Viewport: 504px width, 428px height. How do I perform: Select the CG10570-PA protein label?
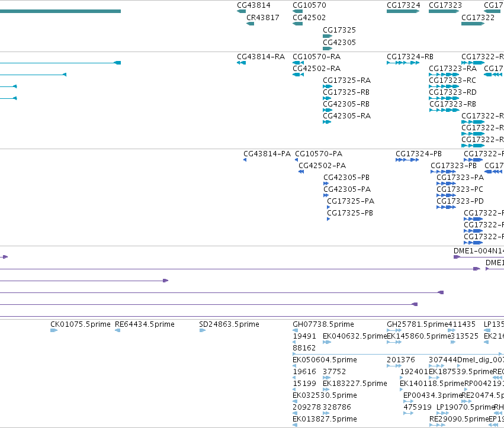pyautogui.click(x=319, y=154)
